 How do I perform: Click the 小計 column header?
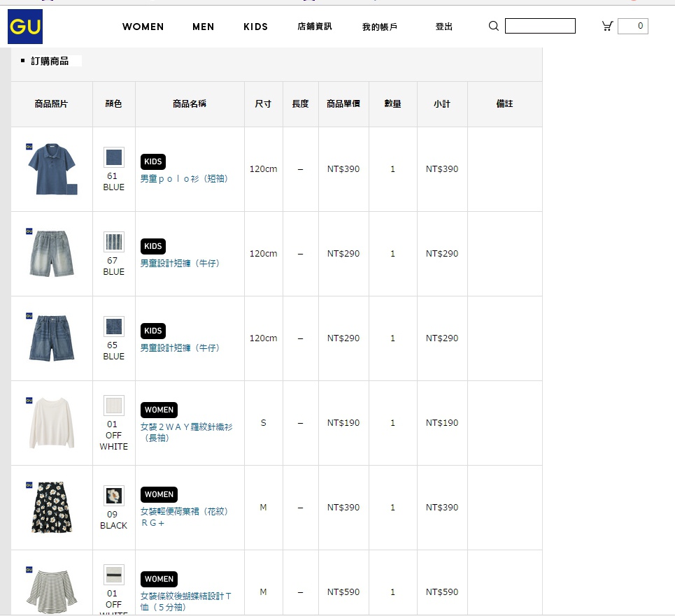point(442,104)
